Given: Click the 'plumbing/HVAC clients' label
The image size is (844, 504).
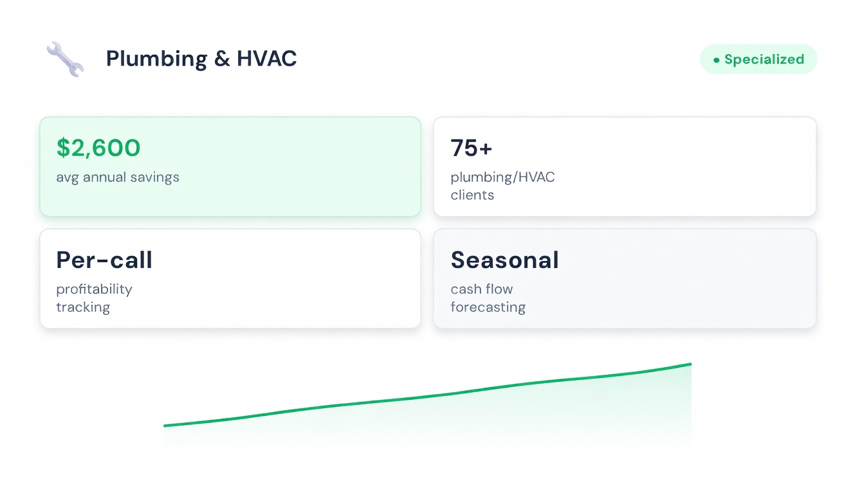Looking at the screenshot, I should (502, 186).
